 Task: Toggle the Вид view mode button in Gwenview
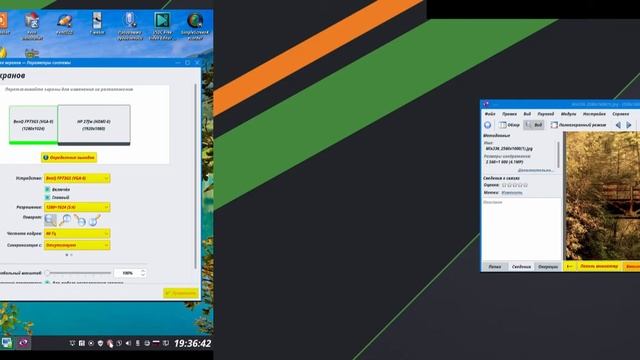tap(534, 125)
